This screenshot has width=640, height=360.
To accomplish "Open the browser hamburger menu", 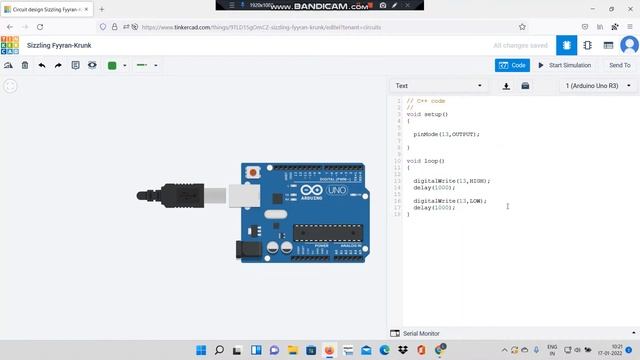I will click(630, 27).
